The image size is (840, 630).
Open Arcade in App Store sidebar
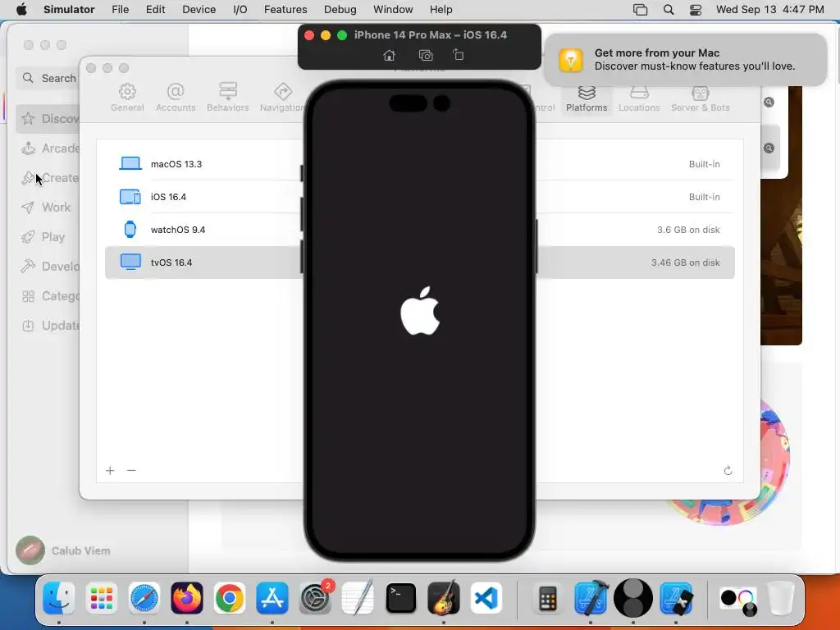49,148
